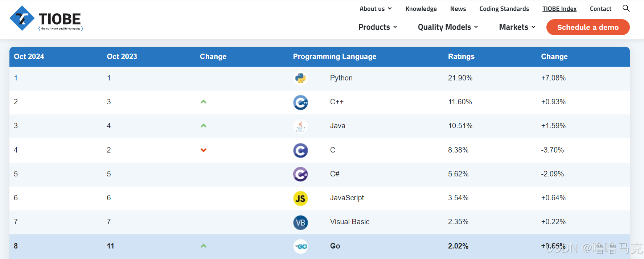Click the Python logo icon

(300, 78)
